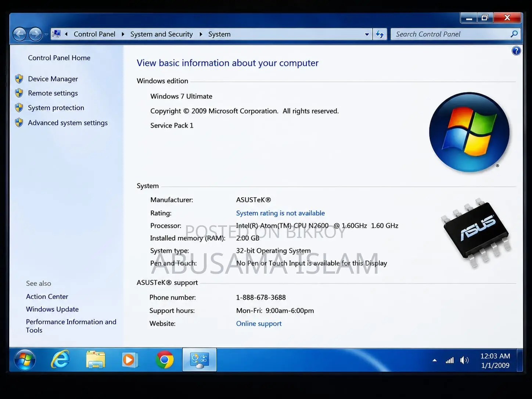Image resolution: width=532 pixels, height=399 pixels.
Task: Launch Google Chrome from taskbar
Action: (x=165, y=360)
